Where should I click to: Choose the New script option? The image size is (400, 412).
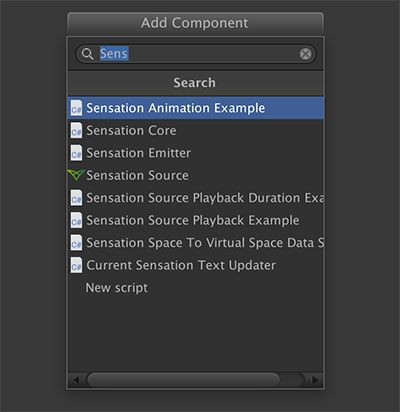click(195, 288)
